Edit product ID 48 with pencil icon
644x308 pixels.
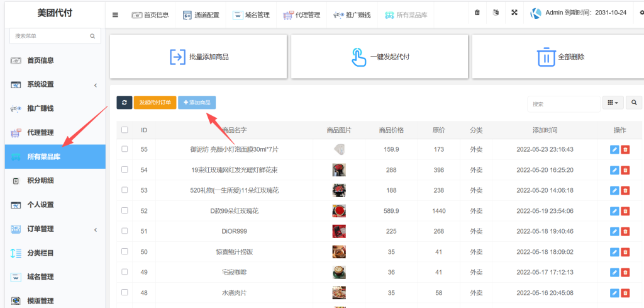click(x=614, y=293)
